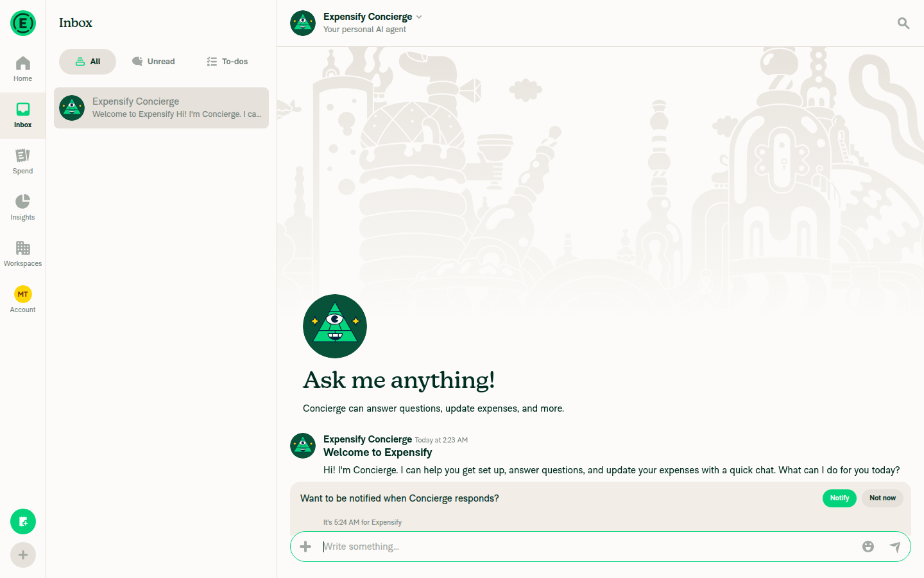
Task: Click the Concierge avatar beside welcome message
Action: tap(303, 446)
